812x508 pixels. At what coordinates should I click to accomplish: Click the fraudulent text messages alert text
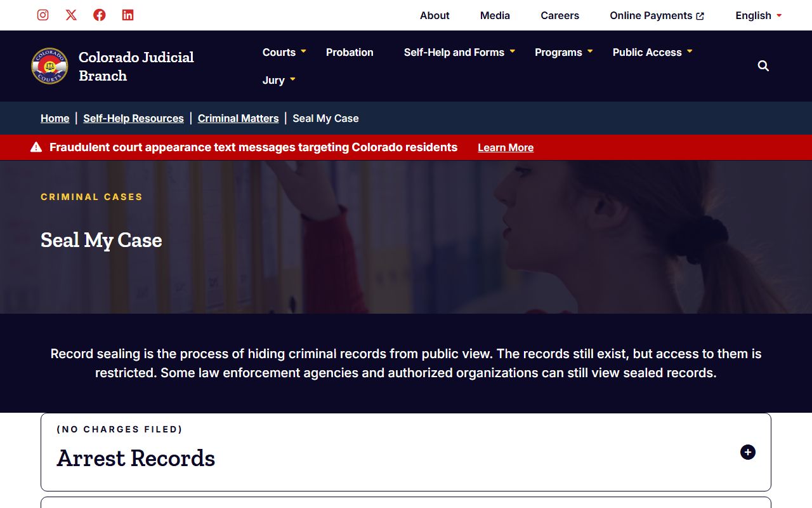point(254,147)
